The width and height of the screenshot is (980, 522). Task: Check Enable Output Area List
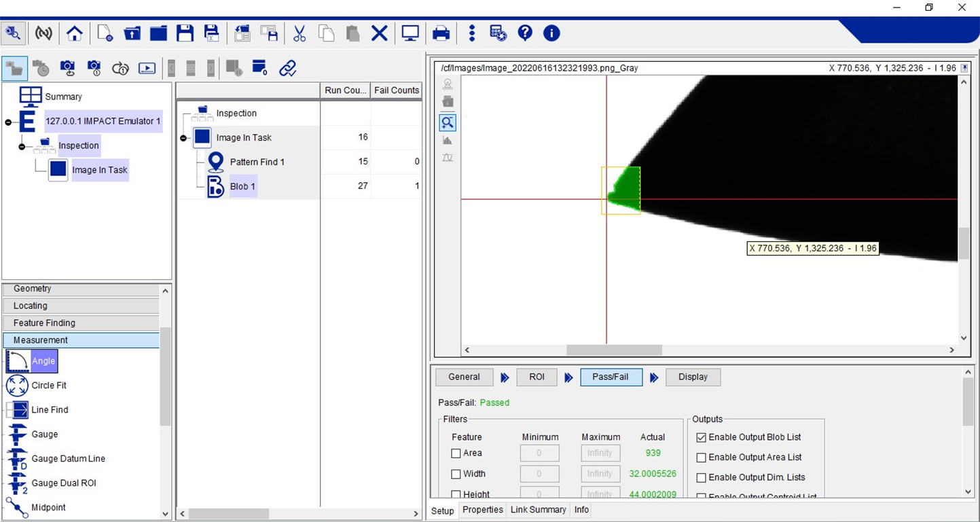(702, 457)
